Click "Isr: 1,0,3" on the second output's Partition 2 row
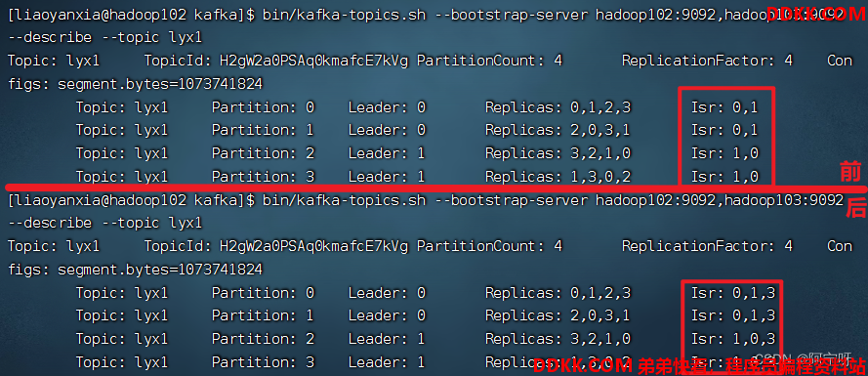The image size is (868, 376). [x=733, y=339]
